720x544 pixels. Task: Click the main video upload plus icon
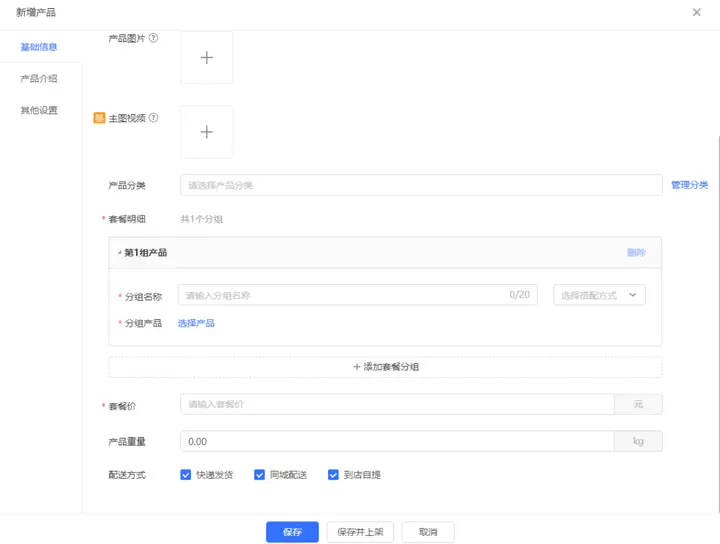[x=207, y=132]
